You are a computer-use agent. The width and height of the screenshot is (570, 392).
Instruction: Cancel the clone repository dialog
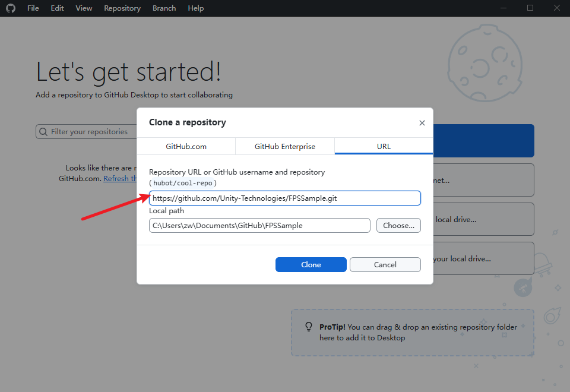(x=385, y=264)
